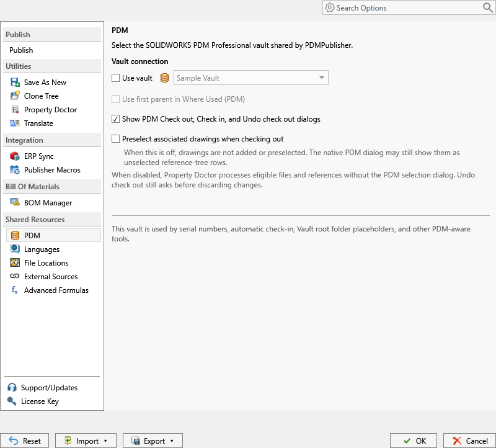Click the Support/Updates headset icon
This screenshot has height=448, width=496.
[12, 387]
